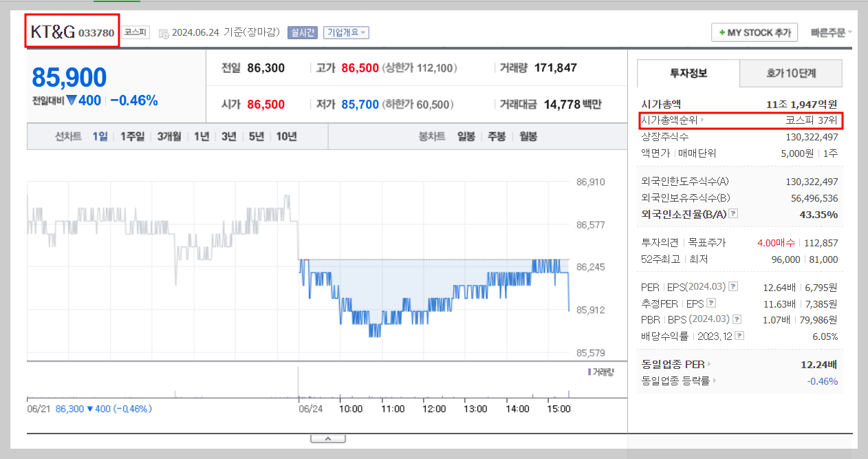Click the arrow next to 동일업종 등락률
Screen dimensions: 868x459
(x=714, y=381)
